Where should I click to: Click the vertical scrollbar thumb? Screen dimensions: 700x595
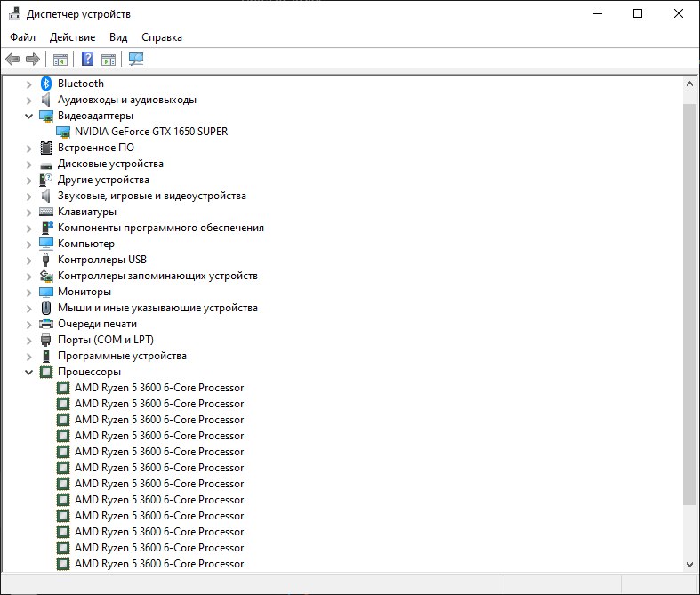tap(689, 304)
